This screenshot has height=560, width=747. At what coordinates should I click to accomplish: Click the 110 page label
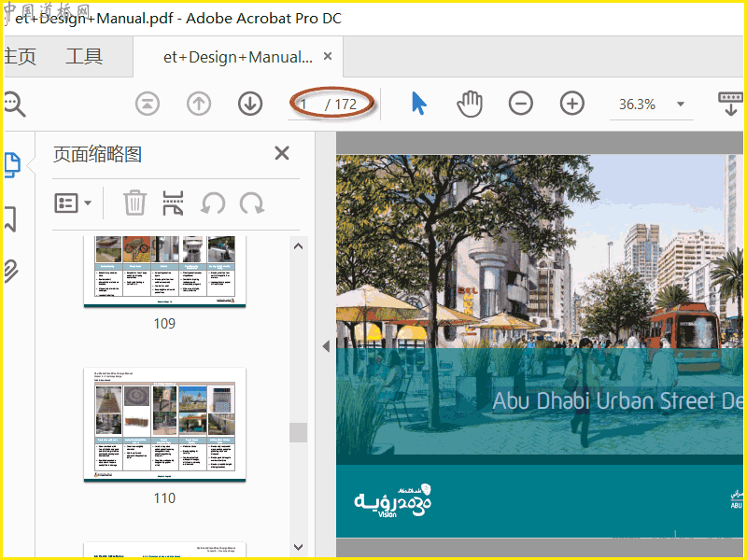click(x=164, y=498)
